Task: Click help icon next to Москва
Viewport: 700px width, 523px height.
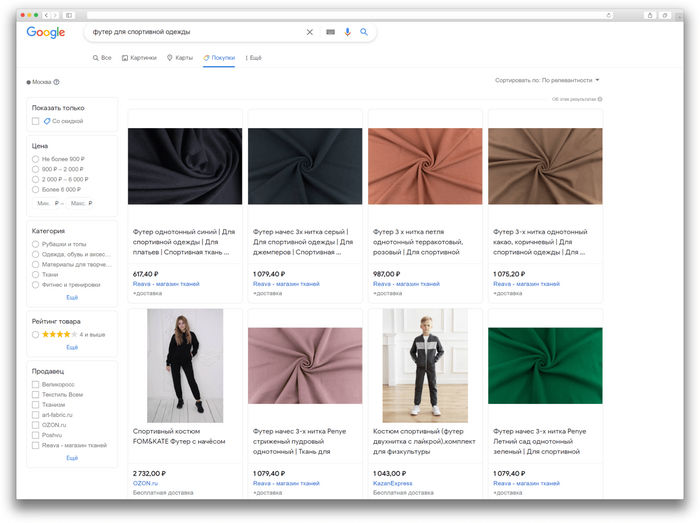Action: [57, 82]
